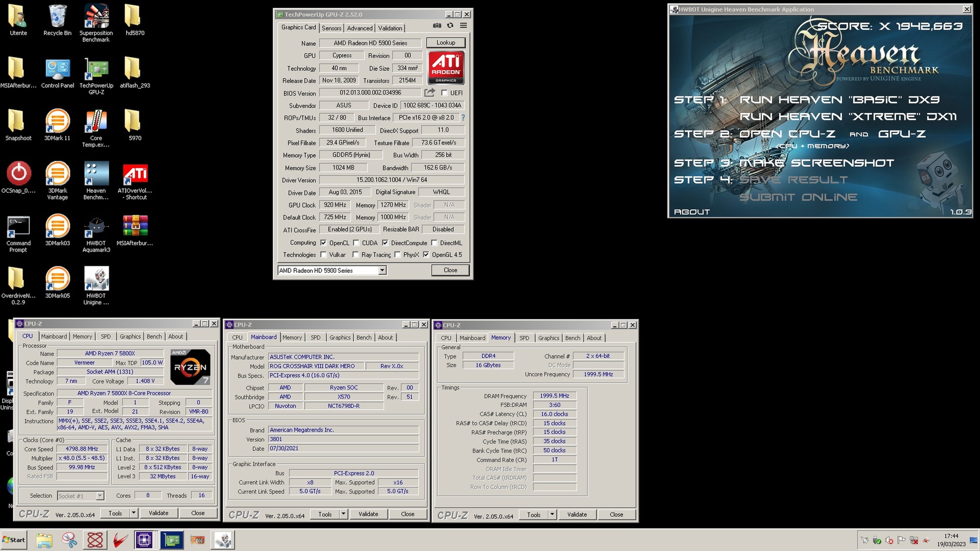Toggle the DirectCompute checkbox

point(385,243)
